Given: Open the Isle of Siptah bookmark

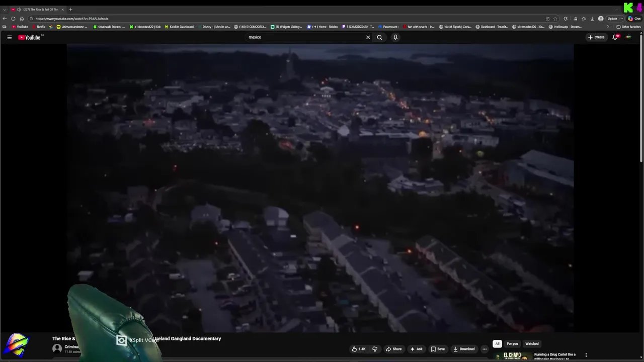Looking at the screenshot, I should pos(455,27).
